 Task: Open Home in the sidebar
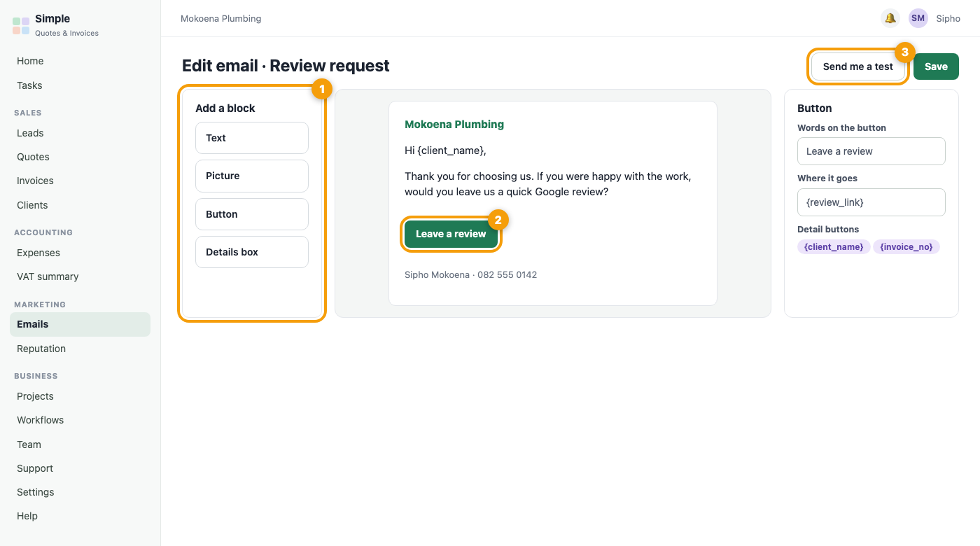80,61
